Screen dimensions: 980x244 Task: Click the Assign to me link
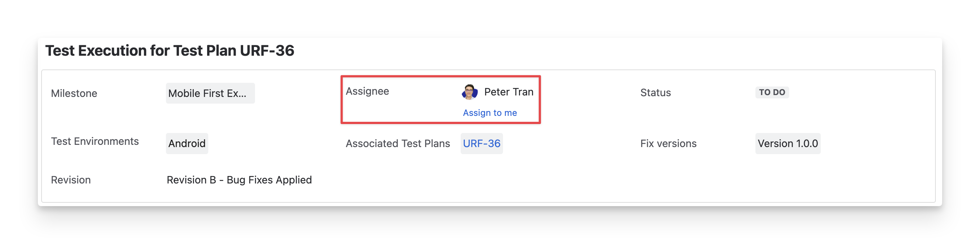click(x=490, y=113)
